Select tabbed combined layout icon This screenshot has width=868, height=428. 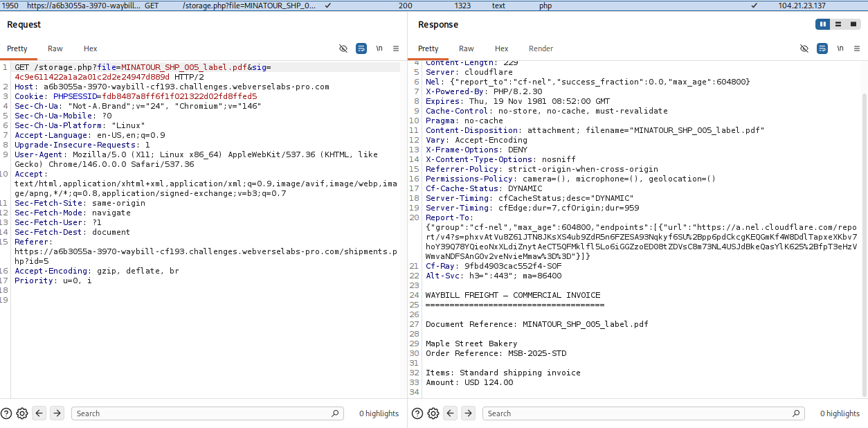pyautogui.click(x=853, y=24)
